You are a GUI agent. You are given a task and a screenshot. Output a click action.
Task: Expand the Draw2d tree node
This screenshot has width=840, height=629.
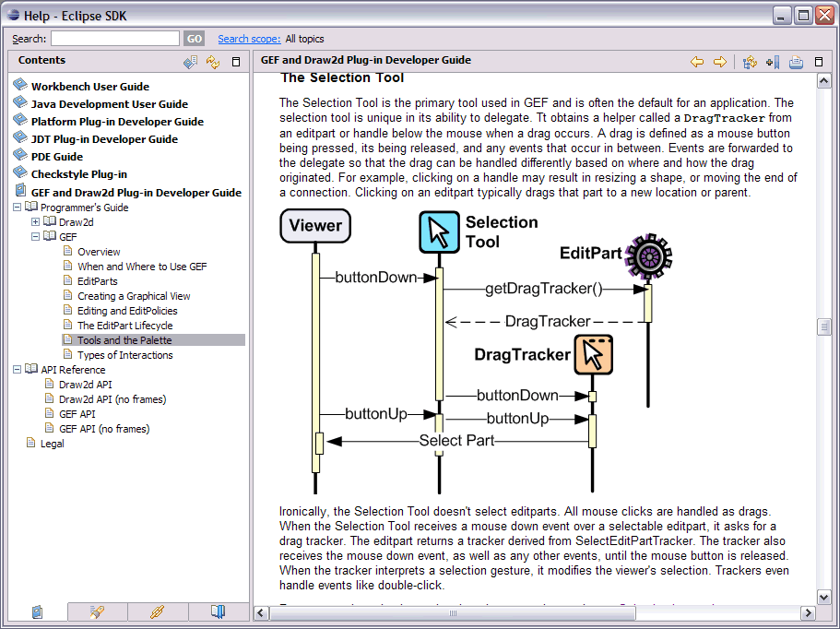pos(35,222)
